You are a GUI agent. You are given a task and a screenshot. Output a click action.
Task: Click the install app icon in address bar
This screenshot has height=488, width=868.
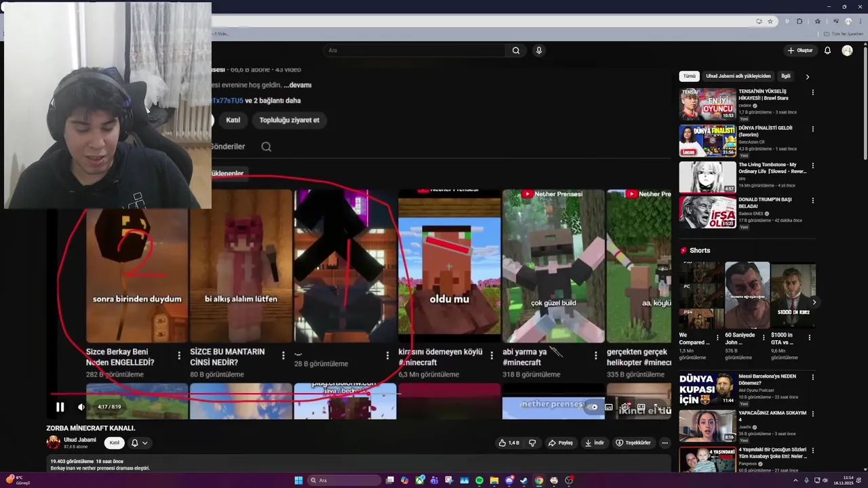pos(759,21)
